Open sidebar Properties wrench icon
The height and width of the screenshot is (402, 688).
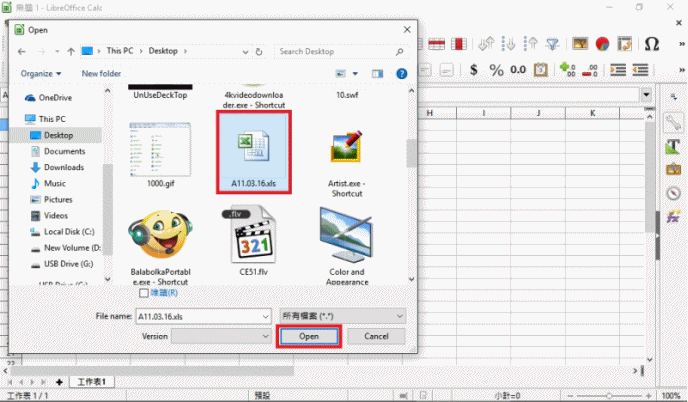point(673,122)
